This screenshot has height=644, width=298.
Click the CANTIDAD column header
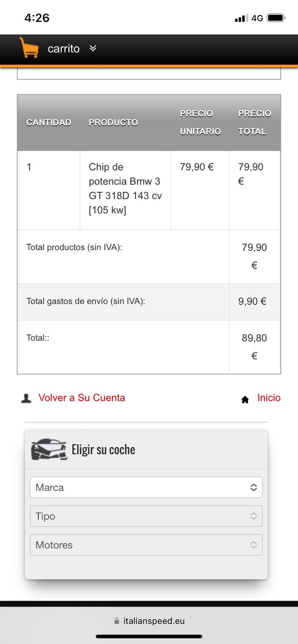[49, 123]
